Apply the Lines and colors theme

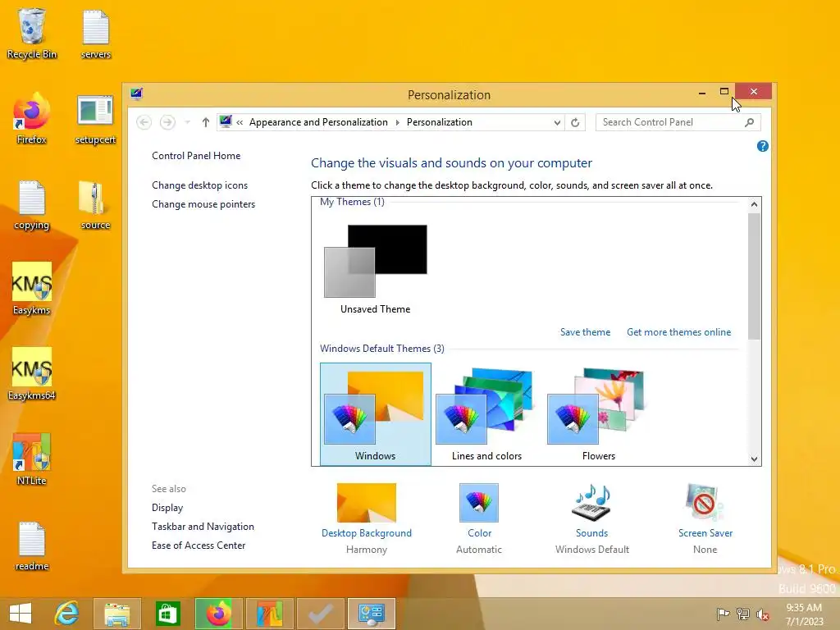pos(487,414)
